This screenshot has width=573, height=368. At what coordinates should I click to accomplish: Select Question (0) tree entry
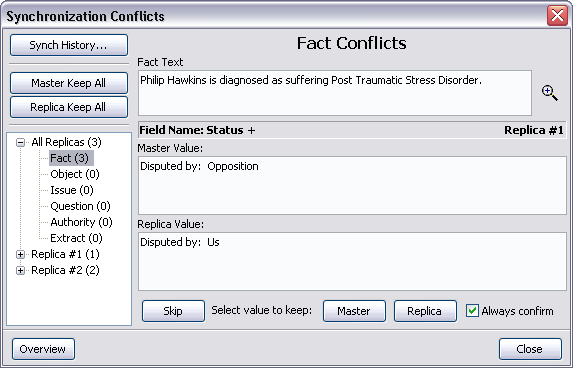pos(80,206)
